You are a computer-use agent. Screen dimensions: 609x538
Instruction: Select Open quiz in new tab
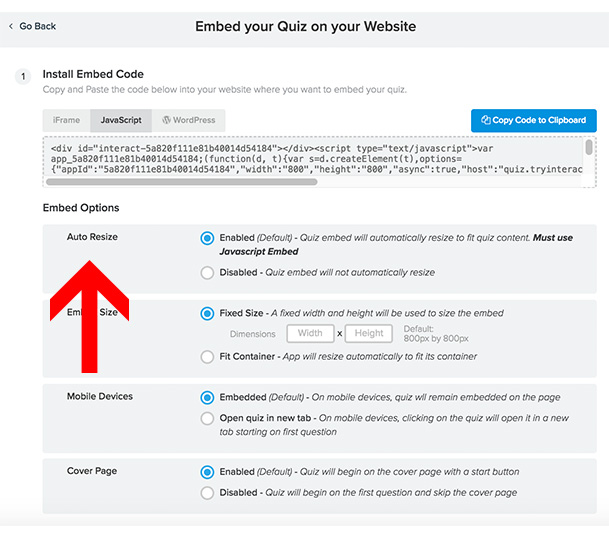[207, 418]
